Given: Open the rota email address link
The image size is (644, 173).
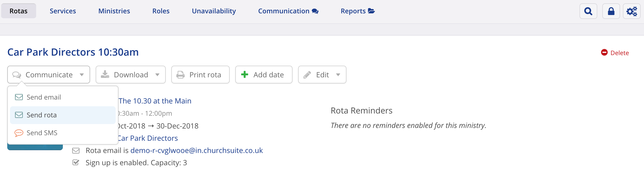Looking at the screenshot, I should click(x=196, y=150).
